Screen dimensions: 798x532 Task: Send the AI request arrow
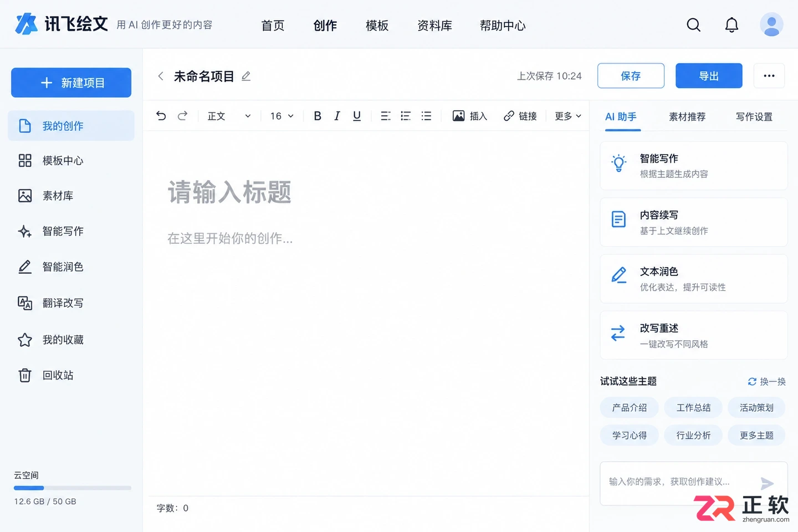[767, 483]
